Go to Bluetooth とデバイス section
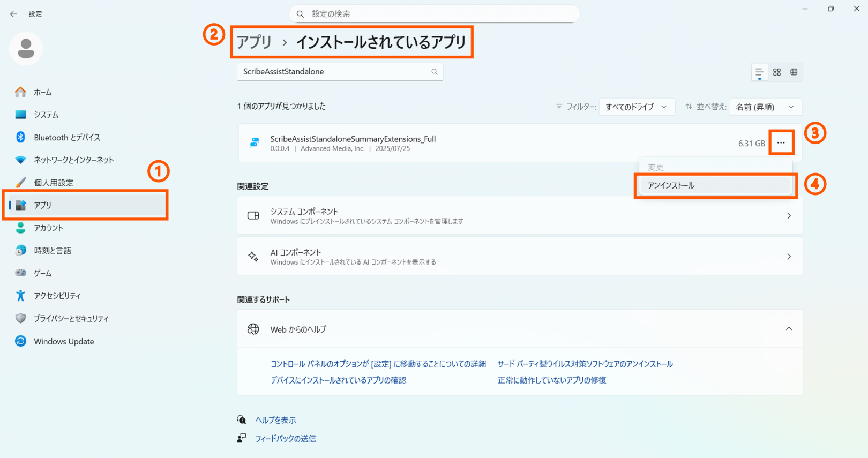Viewport: 868px width, 458px height. [66, 138]
